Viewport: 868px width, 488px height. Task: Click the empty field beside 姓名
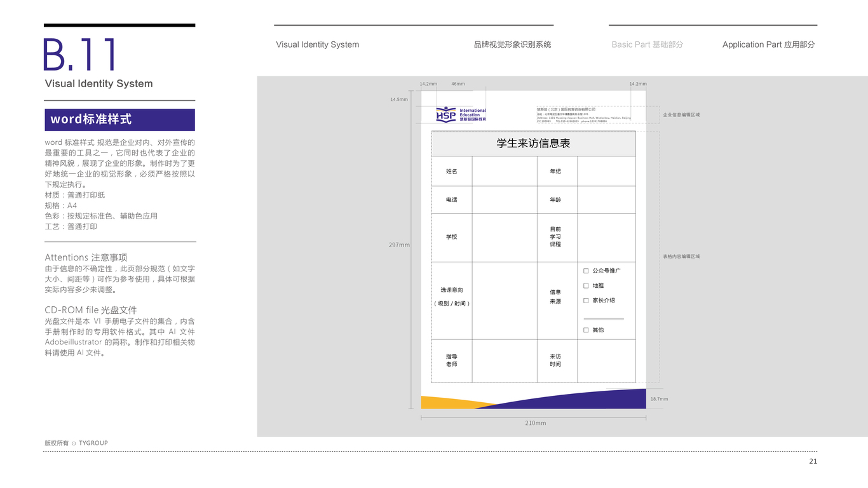tap(505, 171)
